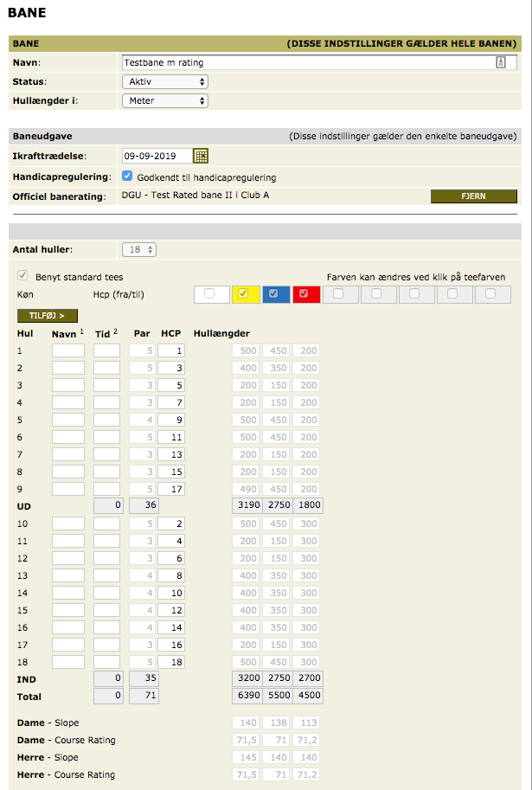Open the Status dropdown set to Aktiv
Image resolution: width=532 pixels, height=790 pixels.
pyautogui.click(x=164, y=81)
